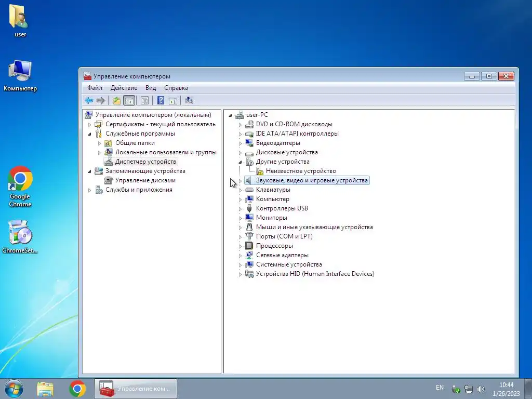Viewport: 532px width, 399px height.
Task: Select Неизвестное устройство device entry
Action: pos(301,171)
